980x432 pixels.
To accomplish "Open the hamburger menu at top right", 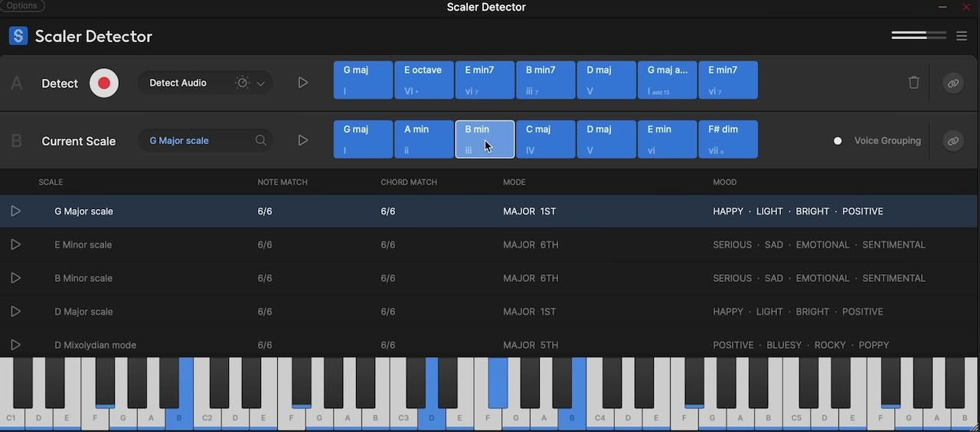I will coord(962,36).
